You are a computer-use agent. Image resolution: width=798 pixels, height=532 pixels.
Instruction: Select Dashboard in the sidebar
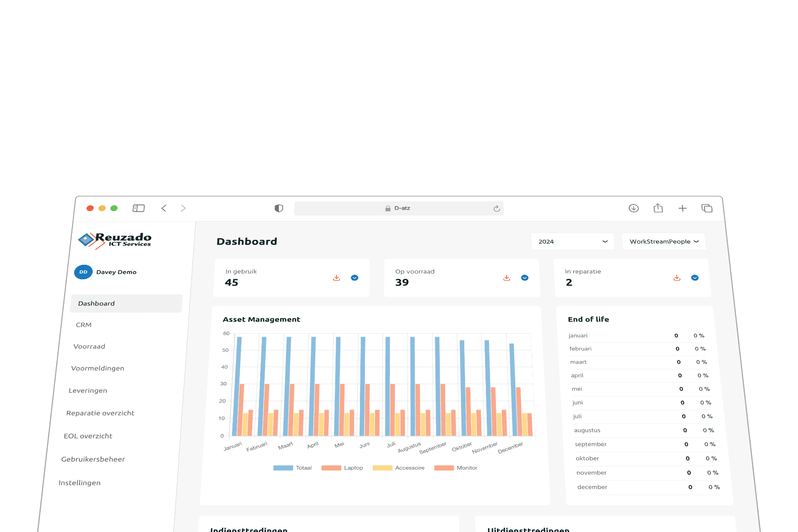click(126, 303)
